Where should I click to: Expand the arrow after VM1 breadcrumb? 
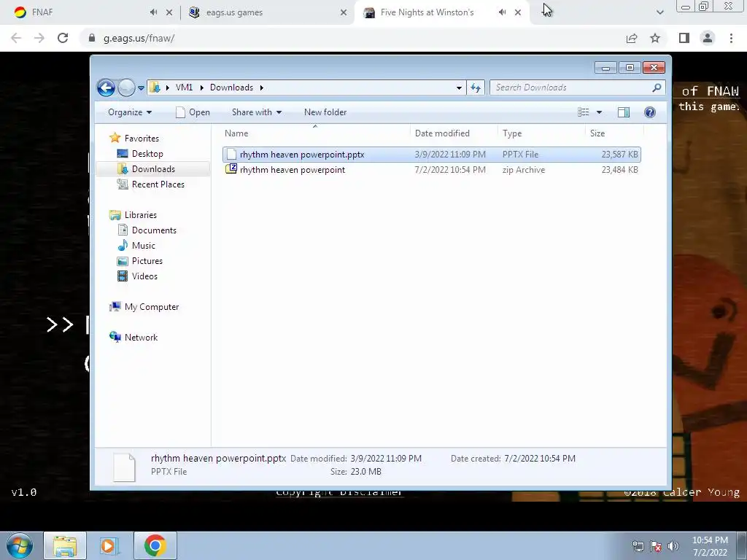pyautogui.click(x=201, y=87)
